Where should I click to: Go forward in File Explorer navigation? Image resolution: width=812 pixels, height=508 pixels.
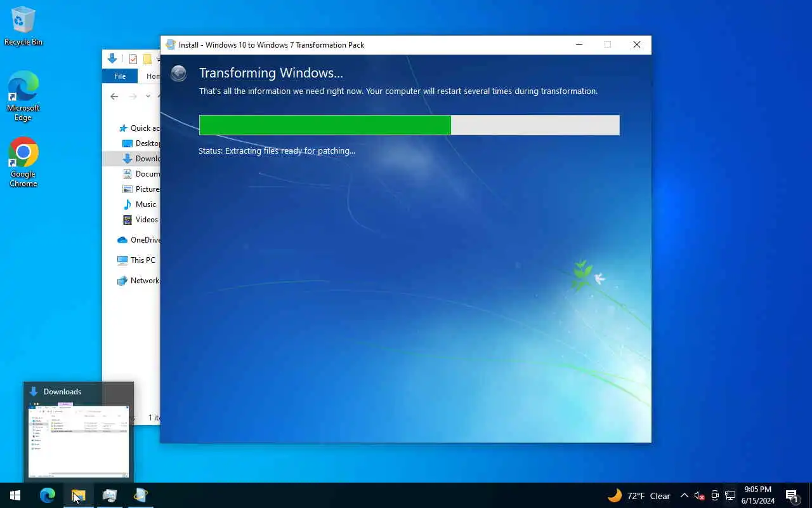[133, 97]
